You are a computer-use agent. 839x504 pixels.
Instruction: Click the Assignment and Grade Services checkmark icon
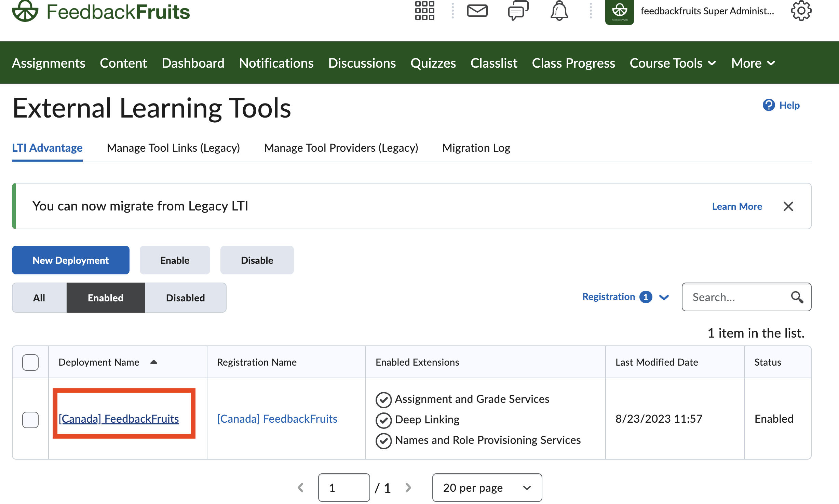383,399
